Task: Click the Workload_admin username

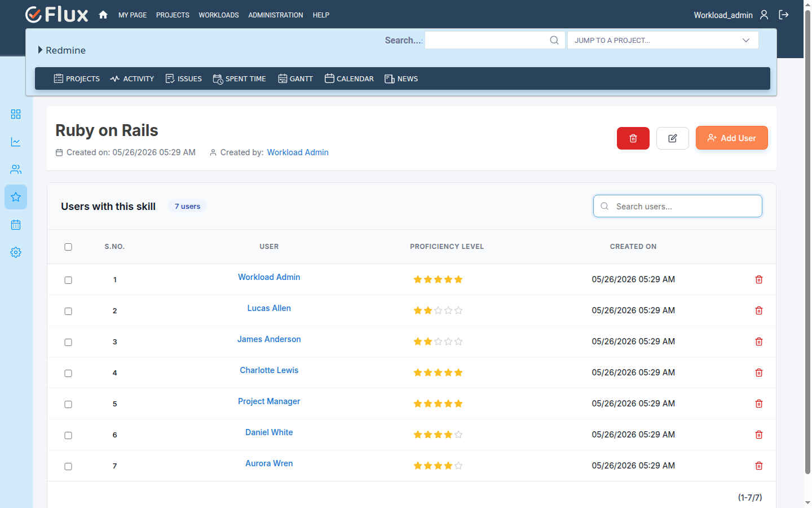Action: [x=723, y=15]
